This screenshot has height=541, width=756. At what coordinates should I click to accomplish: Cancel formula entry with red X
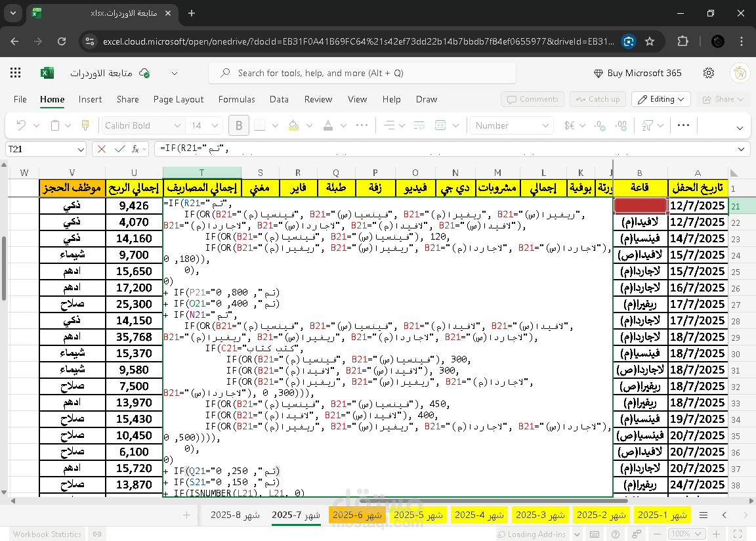click(101, 149)
